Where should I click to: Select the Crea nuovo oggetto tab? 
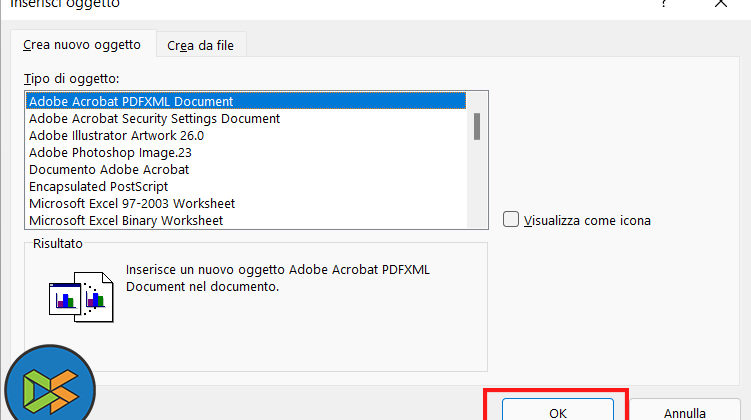coord(83,45)
